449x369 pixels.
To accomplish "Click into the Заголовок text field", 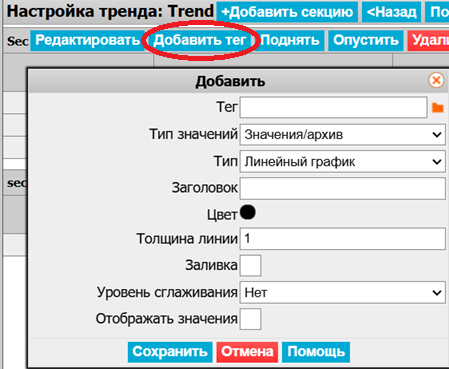I will click(342, 188).
